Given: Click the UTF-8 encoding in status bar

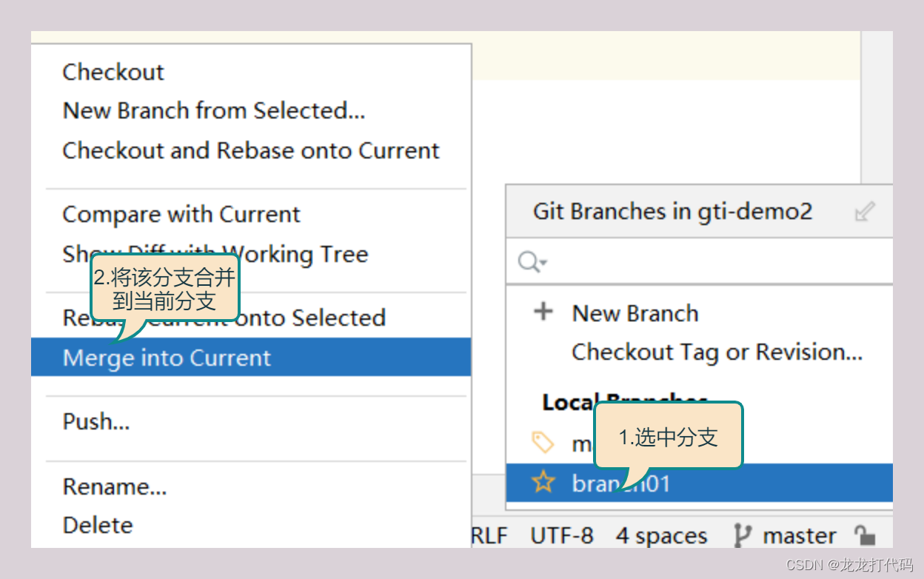Looking at the screenshot, I should 562,535.
